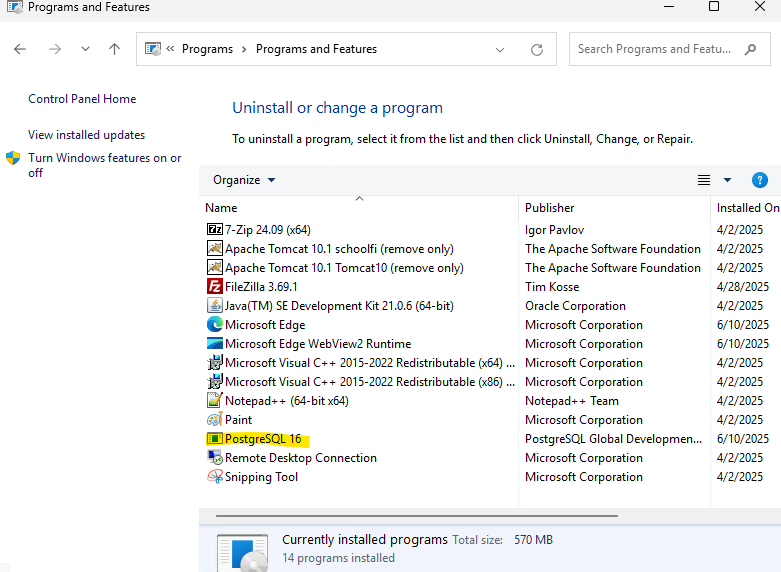This screenshot has height=572, width=781.
Task: Click the Java SE Development Kit icon
Action: click(x=215, y=305)
